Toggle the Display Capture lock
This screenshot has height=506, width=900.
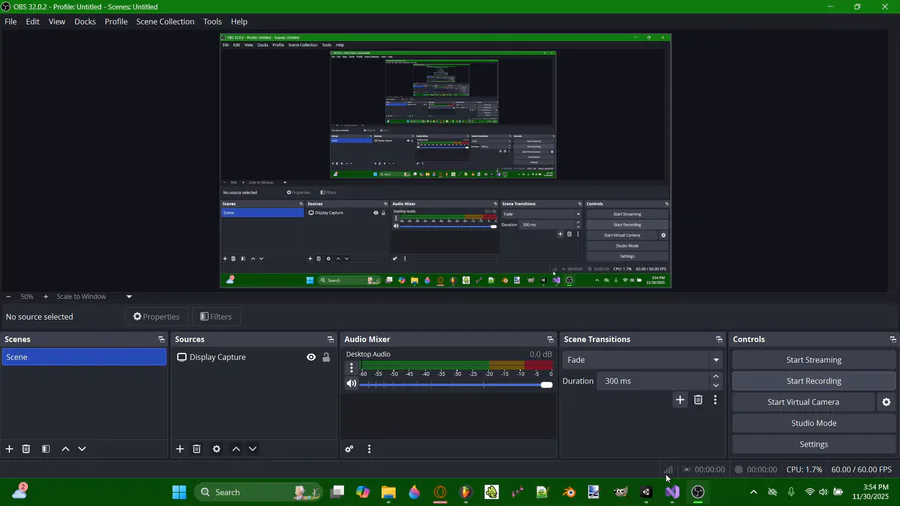(326, 357)
